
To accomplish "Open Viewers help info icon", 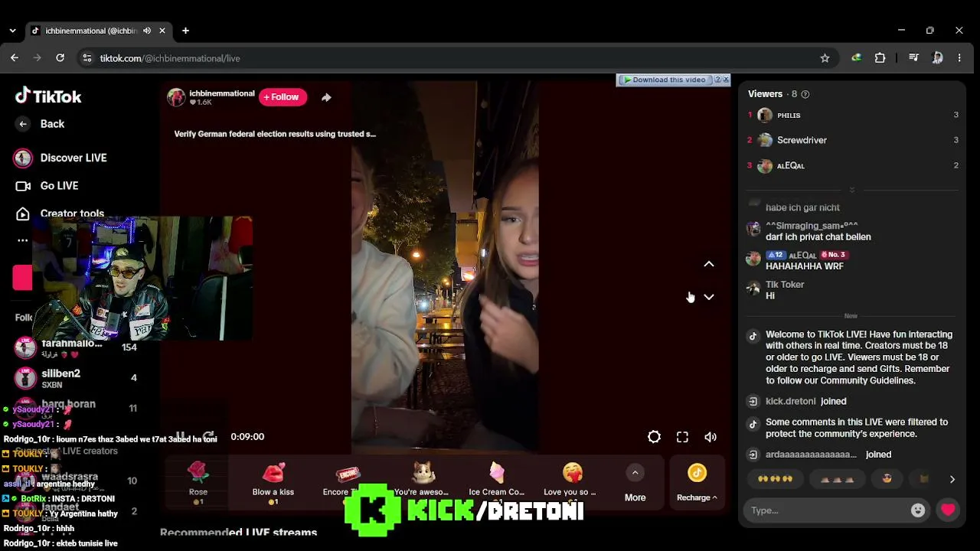I will (x=805, y=94).
